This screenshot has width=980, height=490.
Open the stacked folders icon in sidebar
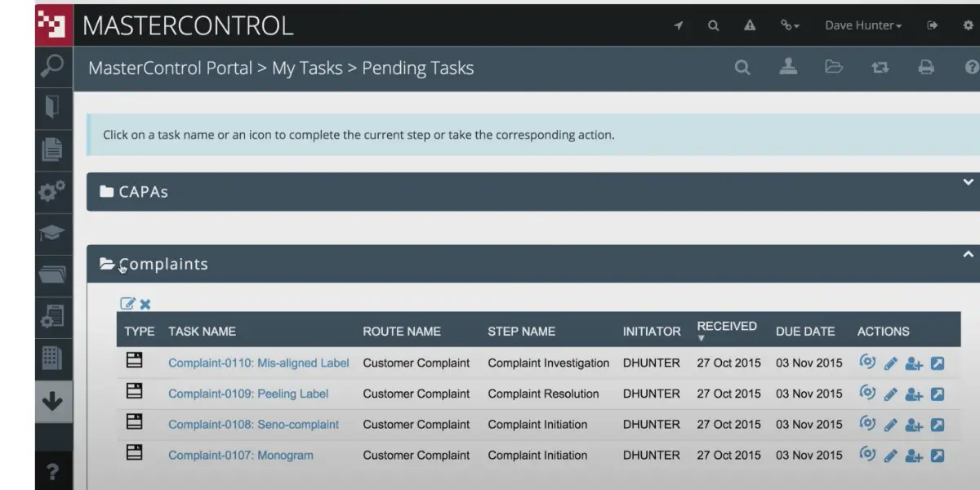52,275
